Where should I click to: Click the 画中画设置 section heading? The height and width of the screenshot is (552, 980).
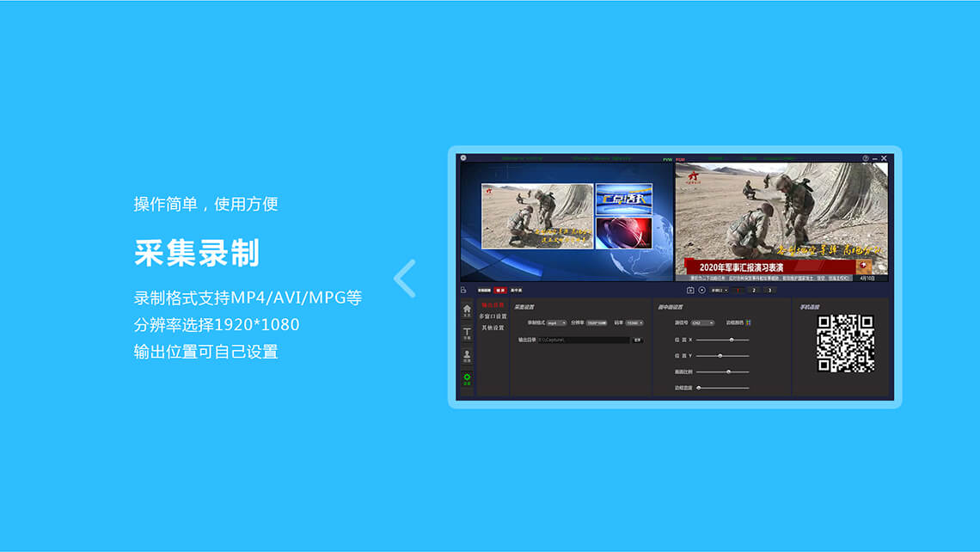(670, 307)
